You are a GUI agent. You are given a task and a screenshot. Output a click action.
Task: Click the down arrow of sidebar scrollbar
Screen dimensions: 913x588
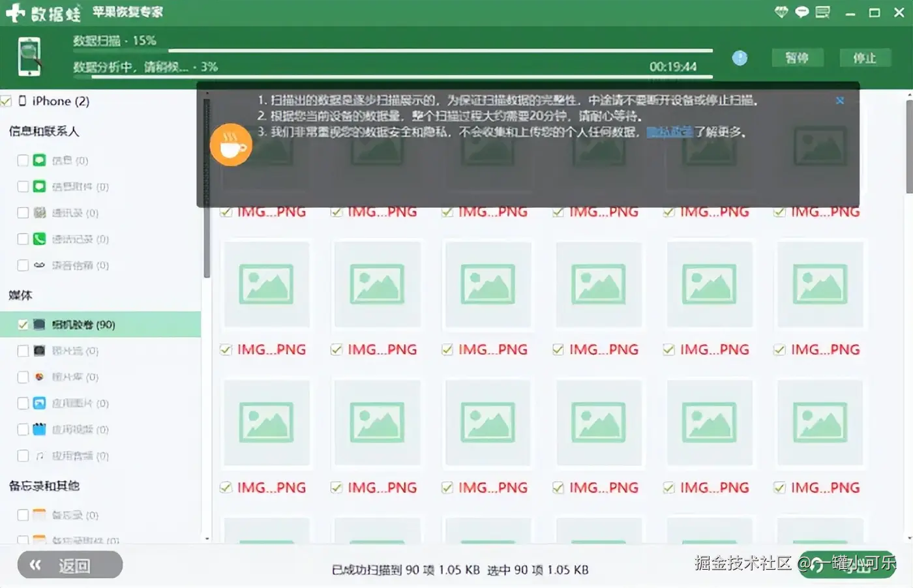[207, 538]
